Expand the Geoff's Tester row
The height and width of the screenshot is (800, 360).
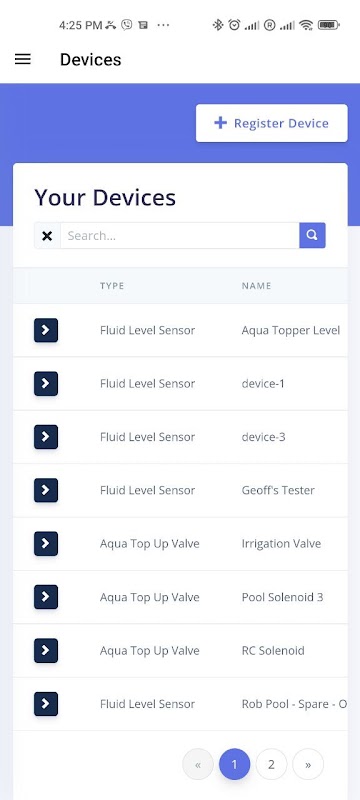tap(46, 490)
